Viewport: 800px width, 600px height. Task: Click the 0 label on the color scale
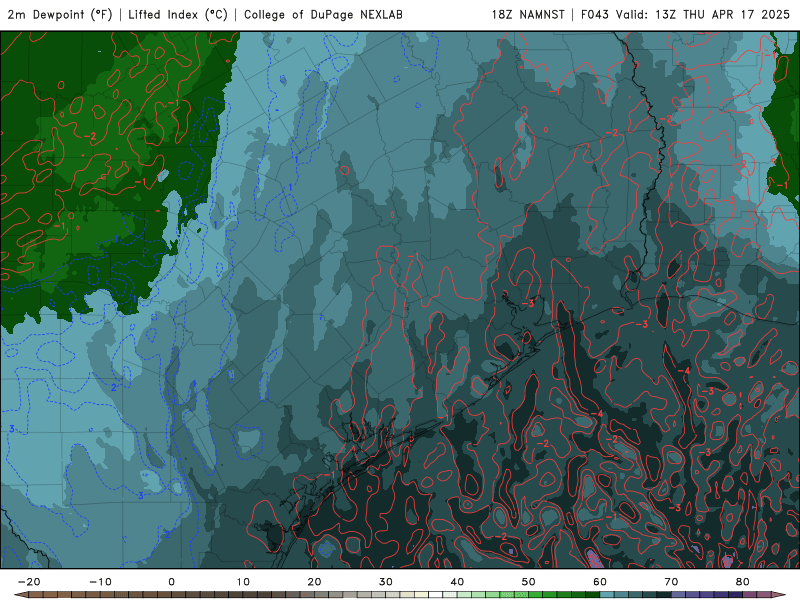(171, 582)
